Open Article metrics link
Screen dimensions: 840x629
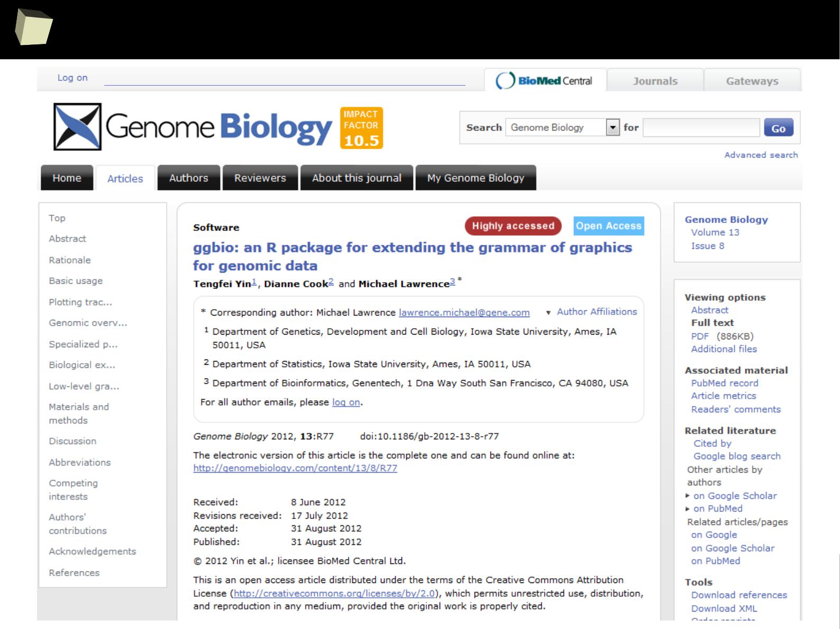(724, 396)
